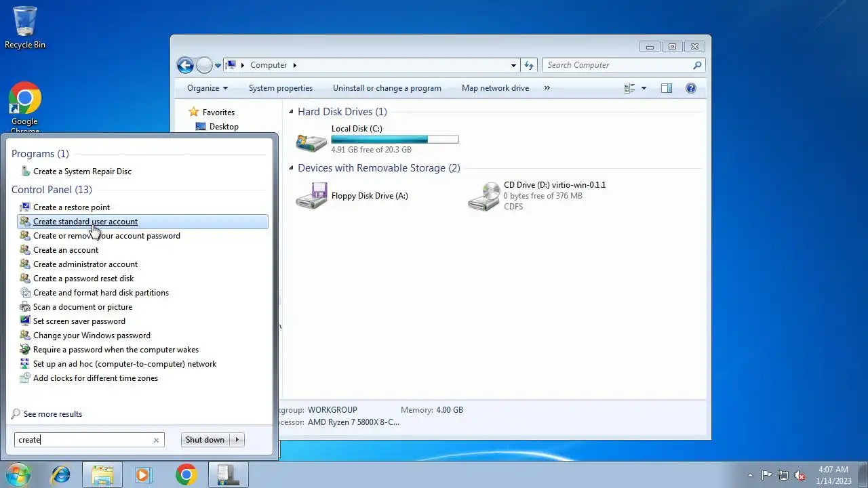The width and height of the screenshot is (868, 488).
Task: Click Create and format hard disk partitions icon
Action: tap(25, 293)
